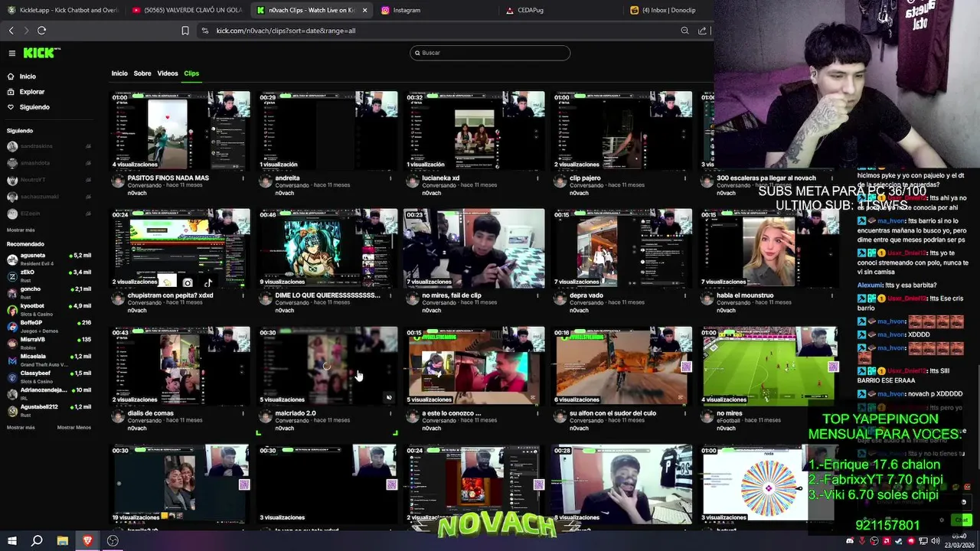Click the Buscar search field

(490, 53)
